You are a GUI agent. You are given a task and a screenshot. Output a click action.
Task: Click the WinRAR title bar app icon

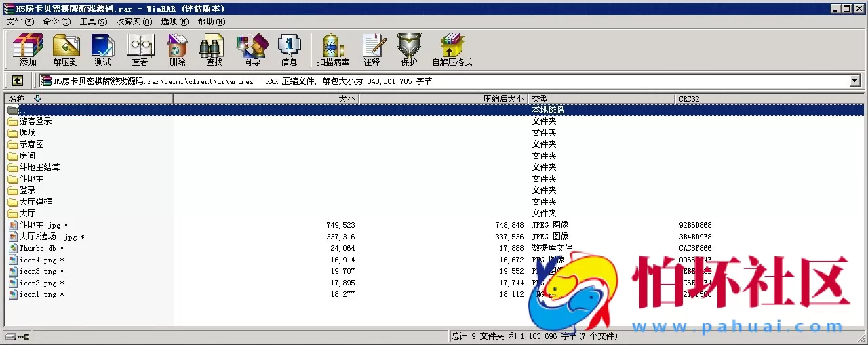pos(8,8)
